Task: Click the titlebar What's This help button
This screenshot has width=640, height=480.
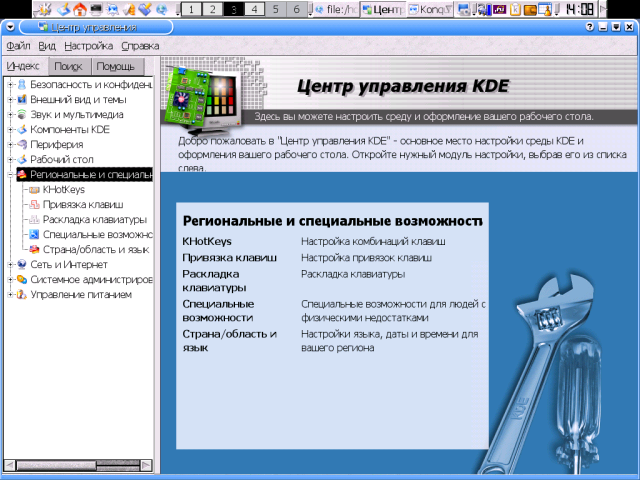Action: tap(589, 27)
